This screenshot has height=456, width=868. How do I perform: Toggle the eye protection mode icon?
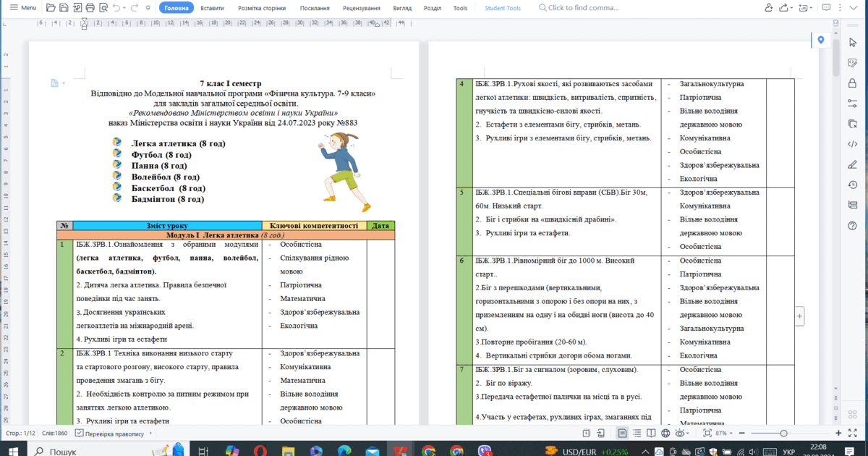click(680, 433)
